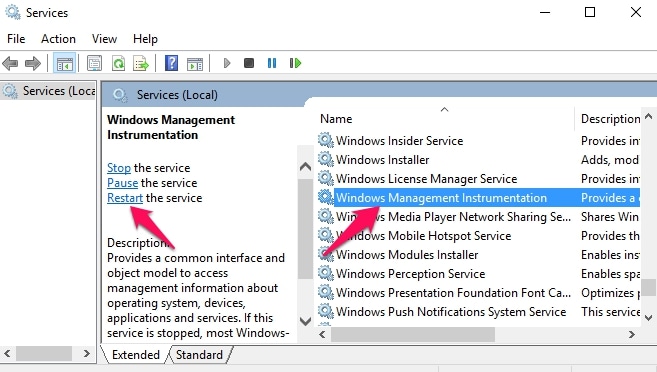Image resolution: width=657 pixels, height=372 pixels.
Task: Click the description pane scroll down arrow
Action: 305,321
